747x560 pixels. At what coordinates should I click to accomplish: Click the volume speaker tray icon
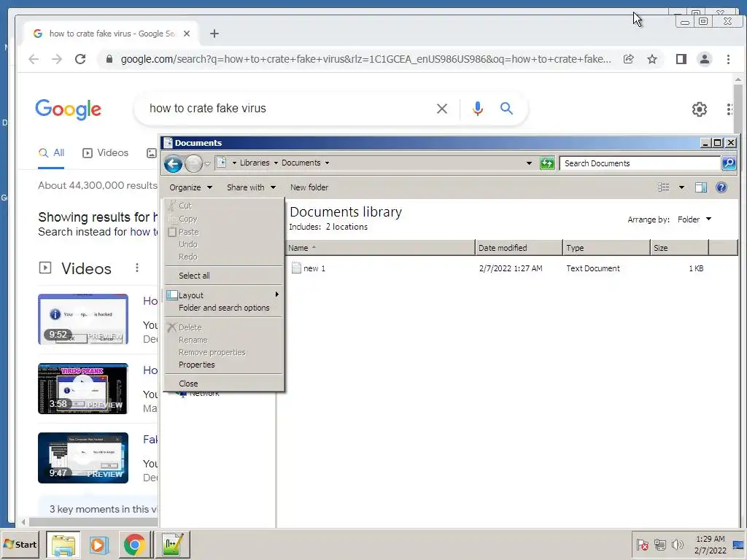point(677,545)
